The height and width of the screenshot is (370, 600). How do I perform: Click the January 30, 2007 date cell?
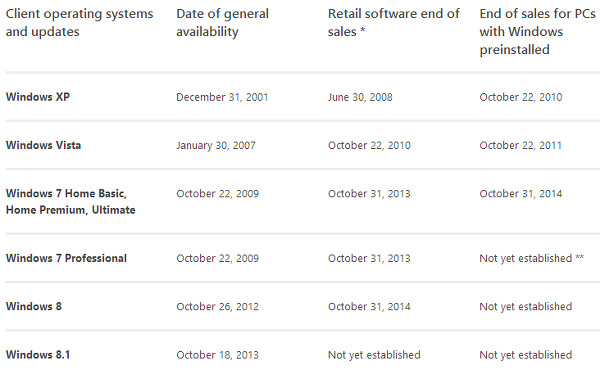coord(216,145)
